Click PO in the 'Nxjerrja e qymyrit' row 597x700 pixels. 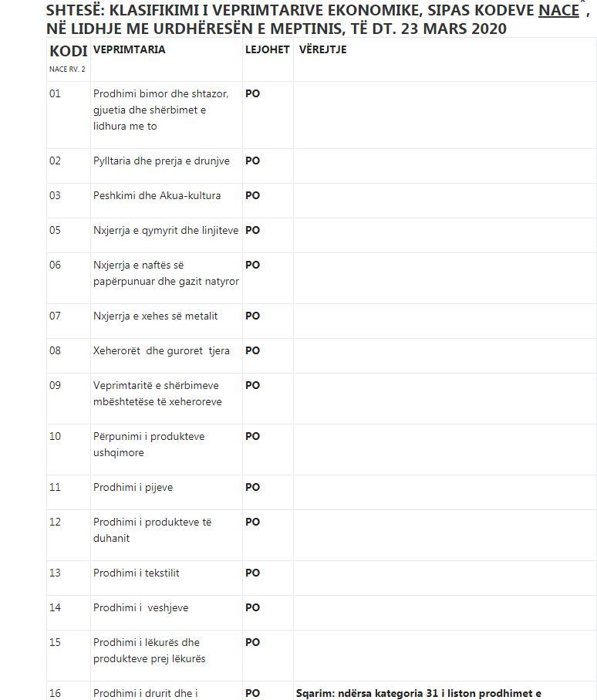(252, 231)
